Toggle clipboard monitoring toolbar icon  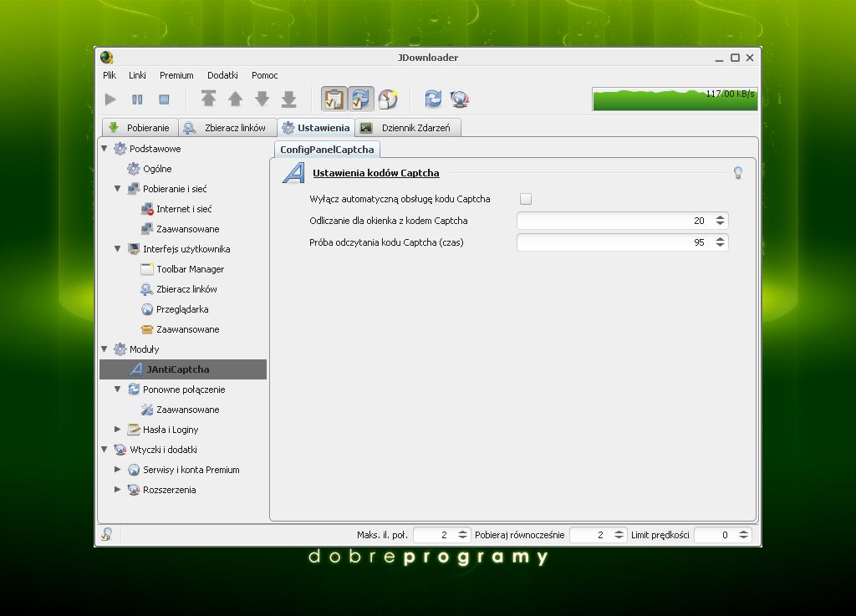334,99
